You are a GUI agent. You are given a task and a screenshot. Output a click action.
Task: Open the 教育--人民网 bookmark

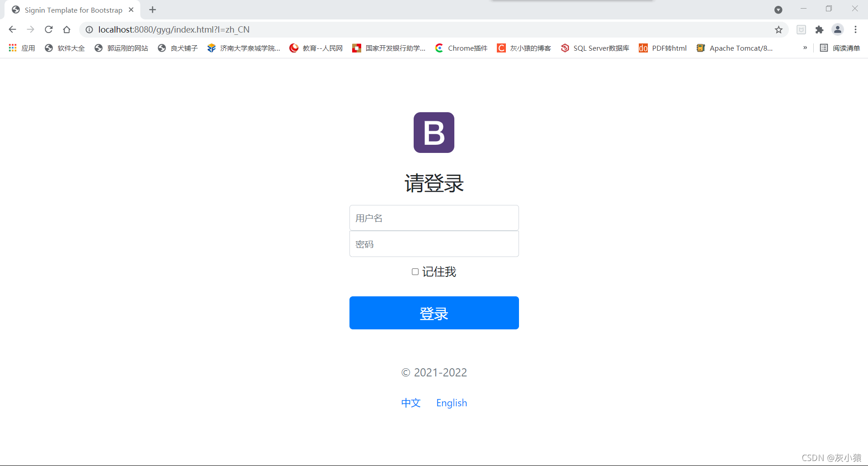click(316, 48)
